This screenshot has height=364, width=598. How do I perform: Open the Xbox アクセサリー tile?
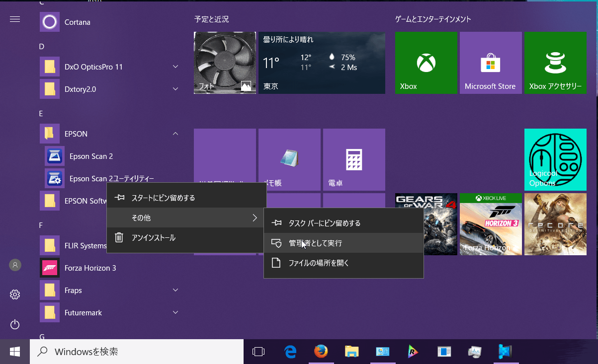(x=555, y=63)
